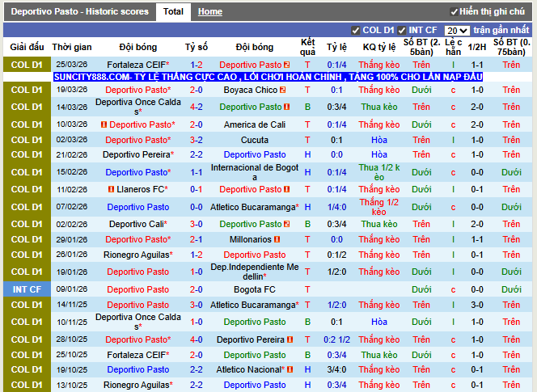This screenshot has height=392, width=537.
Task: Click 'Hòa' odds result, 02/03/26 row
Action: [x=379, y=140]
